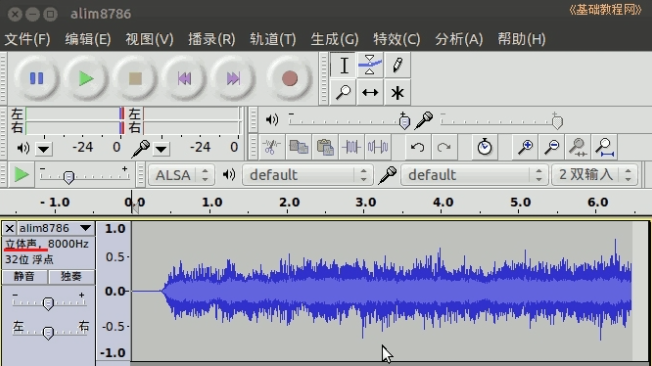Select the Draw pencil tool
The width and height of the screenshot is (652, 366).
pos(397,65)
